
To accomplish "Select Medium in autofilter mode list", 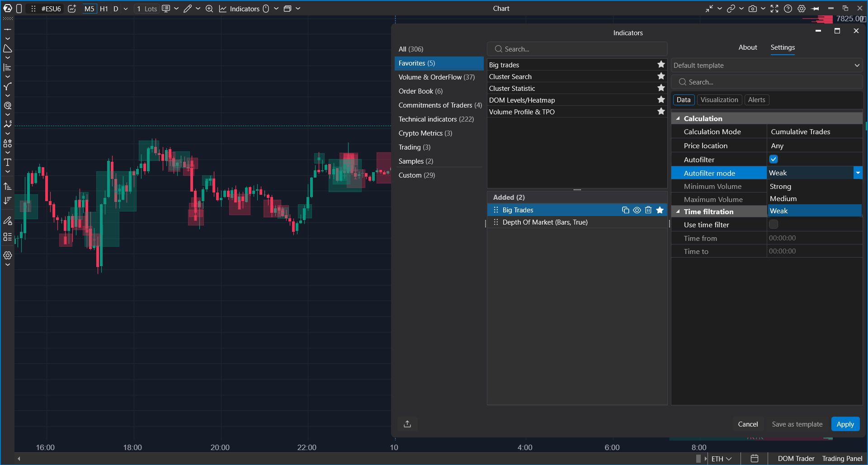I will [815, 199].
